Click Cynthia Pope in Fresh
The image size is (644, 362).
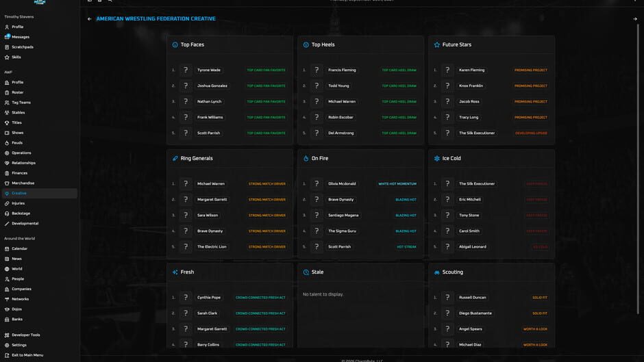209,298
